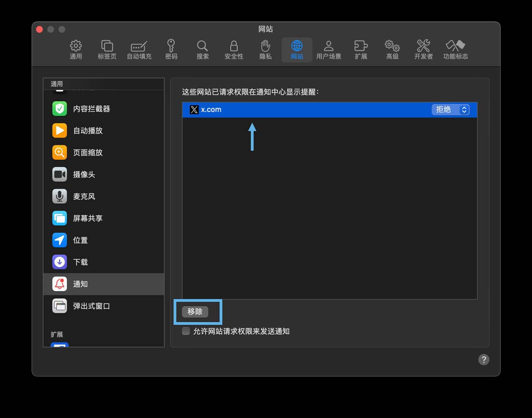This screenshot has width=532, height=418.
Task: Open the 功能标志 settings icon
Action: tap(455, 49)
